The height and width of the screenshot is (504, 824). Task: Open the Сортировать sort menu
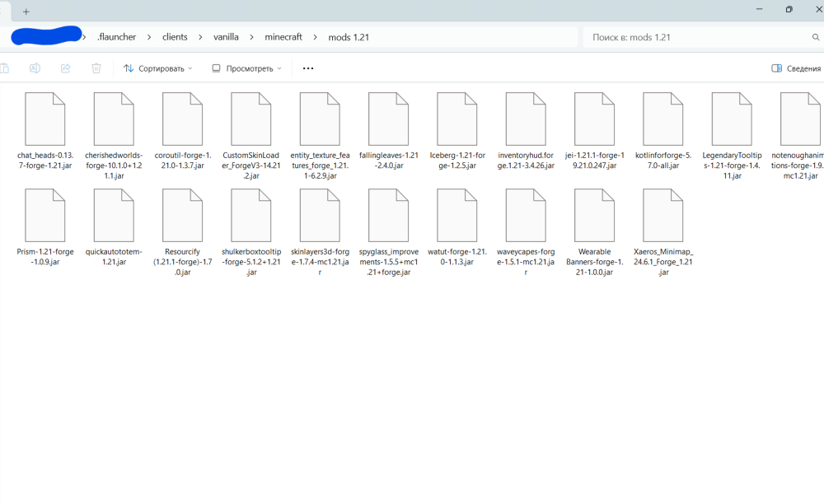(157, 68)
